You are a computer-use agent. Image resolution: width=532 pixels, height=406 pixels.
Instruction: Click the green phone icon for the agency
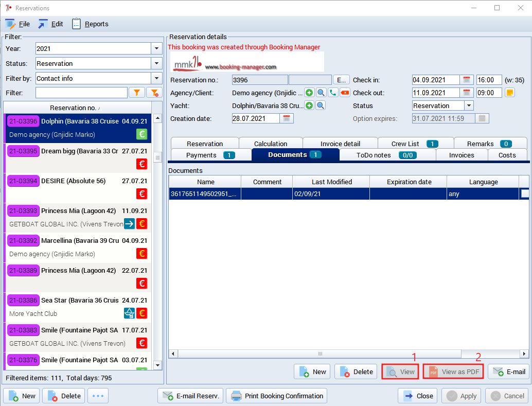click(333, 93)
